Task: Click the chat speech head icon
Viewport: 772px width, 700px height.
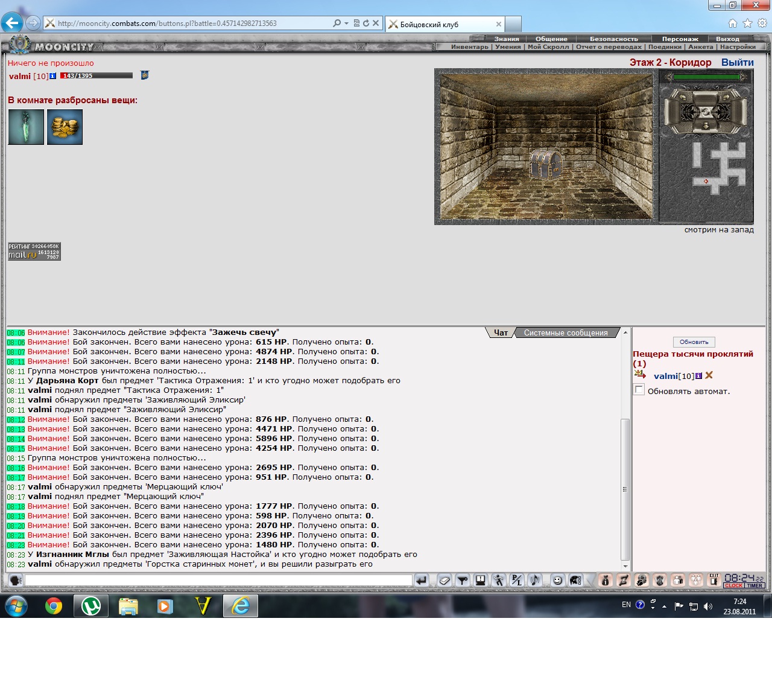Action: point(16,581)
